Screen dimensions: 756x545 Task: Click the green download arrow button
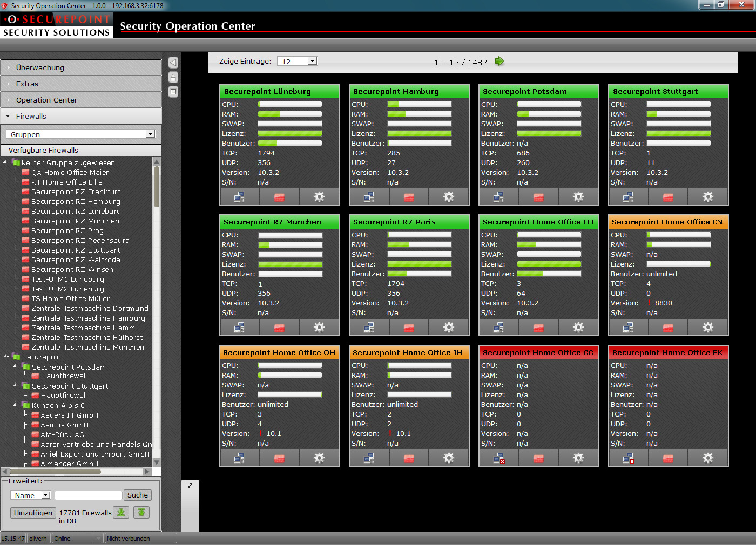click(122, 512)
